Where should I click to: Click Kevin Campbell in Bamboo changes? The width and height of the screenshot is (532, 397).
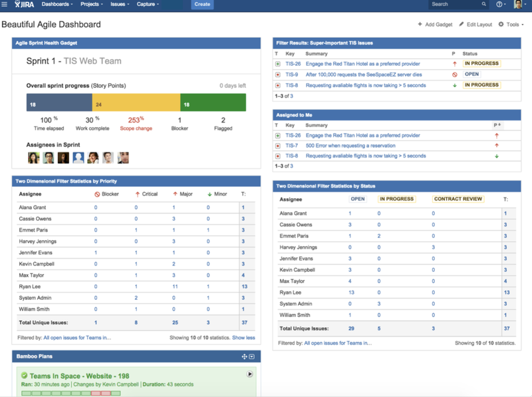[x=120, y=384]
